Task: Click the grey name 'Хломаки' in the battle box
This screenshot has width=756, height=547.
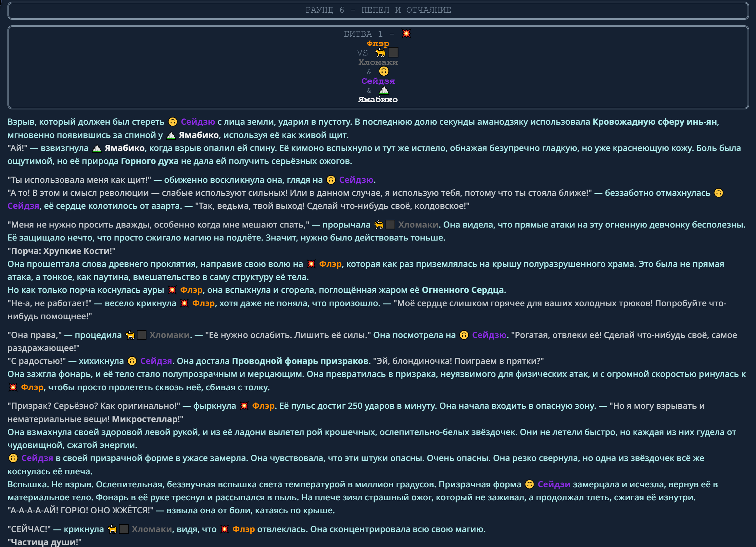Action: 378,62
